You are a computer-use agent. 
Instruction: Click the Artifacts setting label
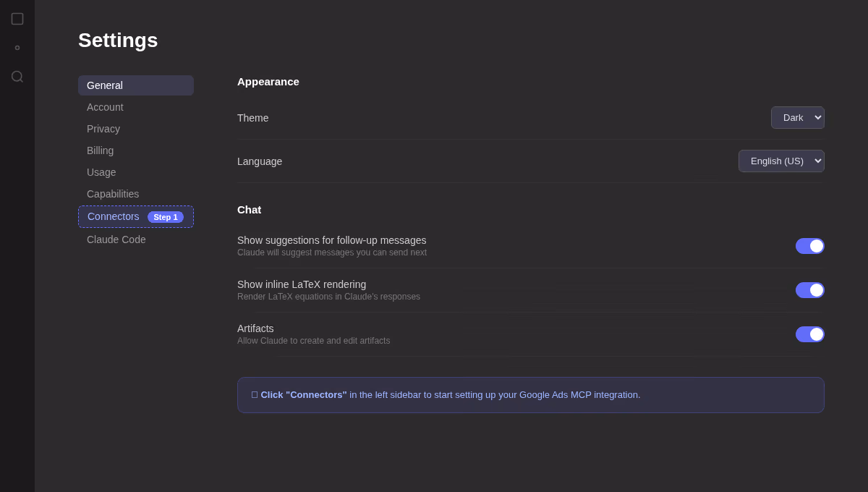pyautogui.click(x=255, y=328)
